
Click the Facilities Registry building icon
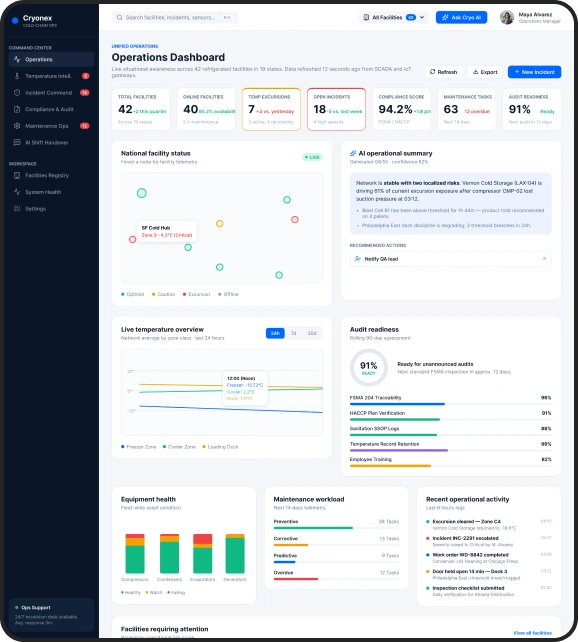coord(17,175)
